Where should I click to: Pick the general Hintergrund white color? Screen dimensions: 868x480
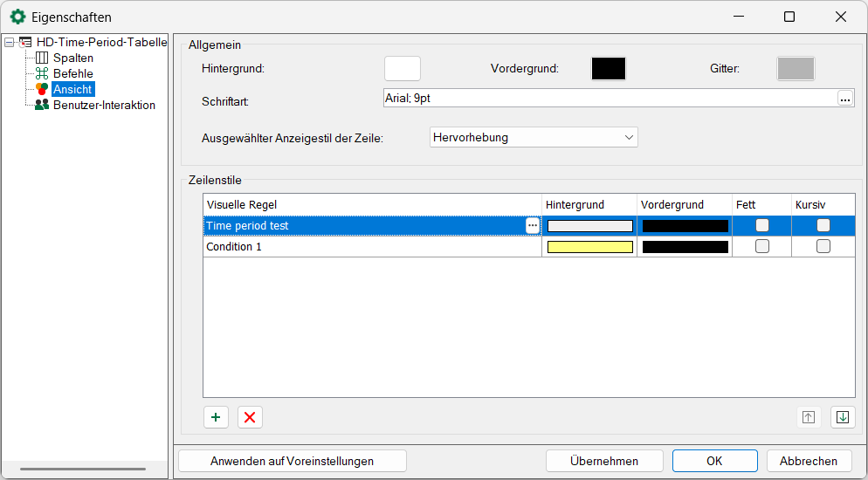[403, 69]
